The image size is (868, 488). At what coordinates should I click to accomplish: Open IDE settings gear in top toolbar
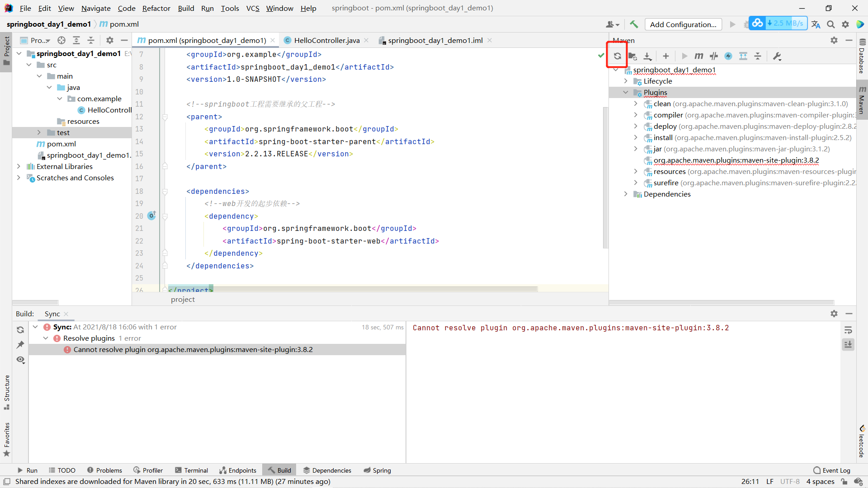click(845, 24)
